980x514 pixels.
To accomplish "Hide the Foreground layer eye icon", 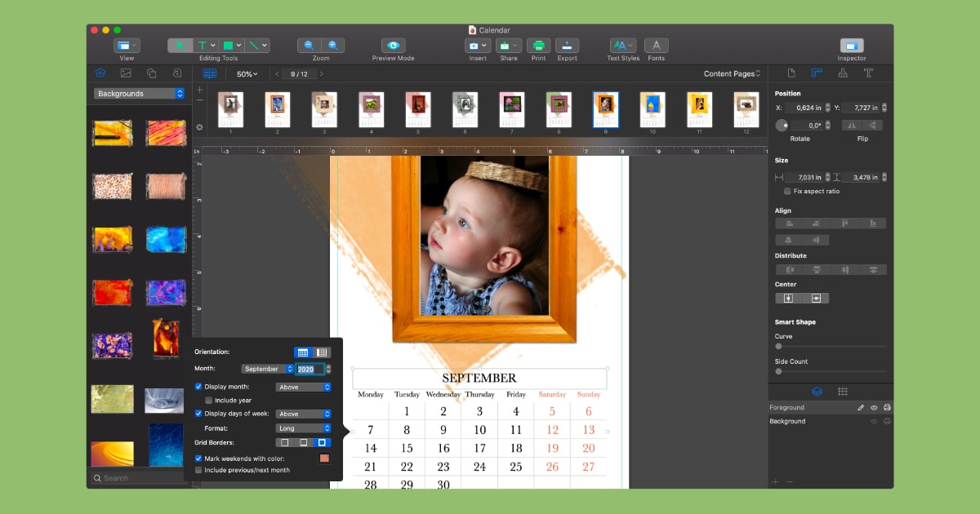I will (x=874, y=407).
